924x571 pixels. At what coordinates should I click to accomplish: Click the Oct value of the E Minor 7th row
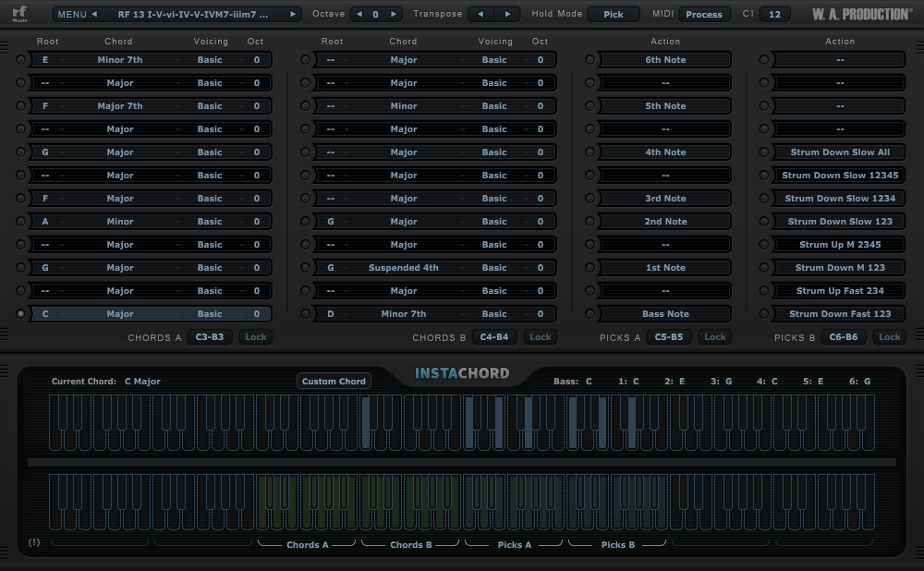tap(256, 59)
